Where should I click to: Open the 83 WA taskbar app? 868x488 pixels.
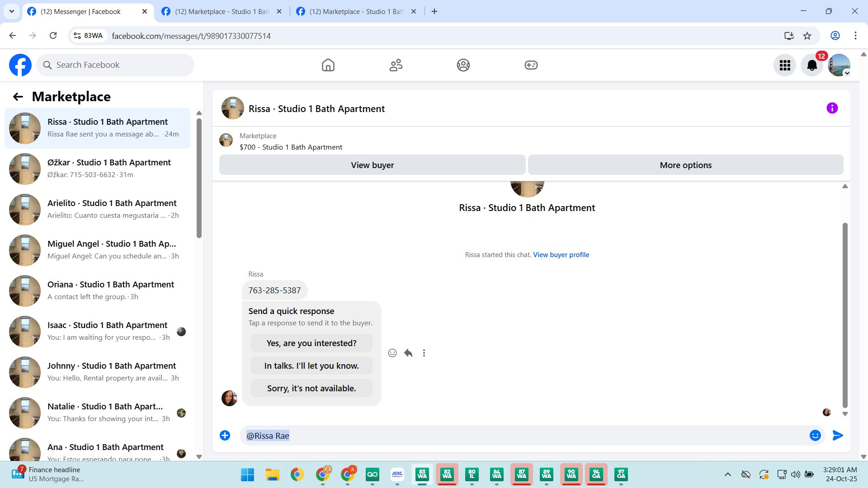(x=422, y=474)
